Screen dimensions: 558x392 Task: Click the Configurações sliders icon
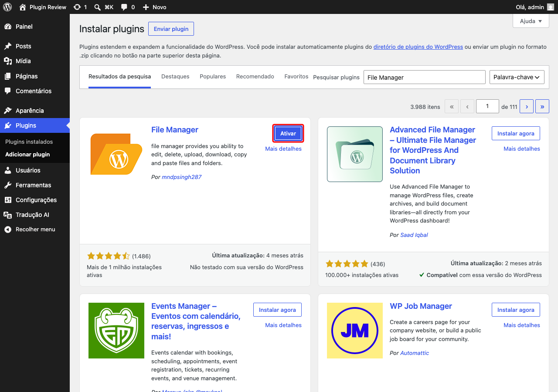8,200
